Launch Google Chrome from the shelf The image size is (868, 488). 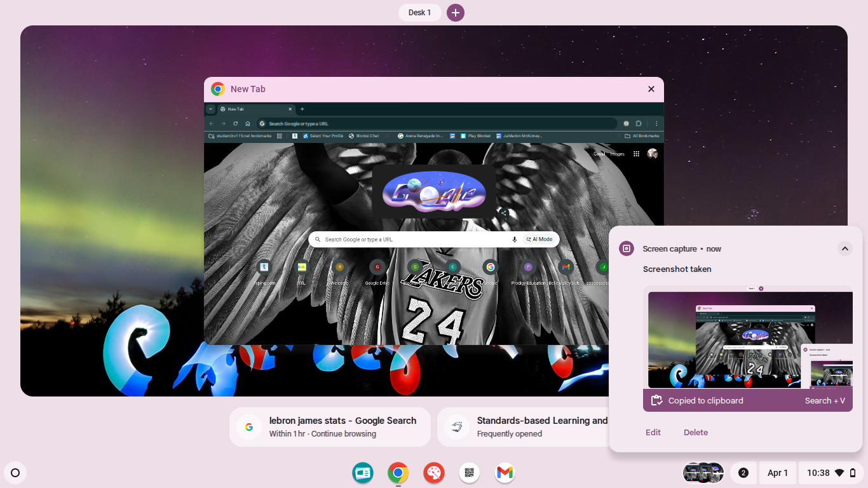pos(398,473)
